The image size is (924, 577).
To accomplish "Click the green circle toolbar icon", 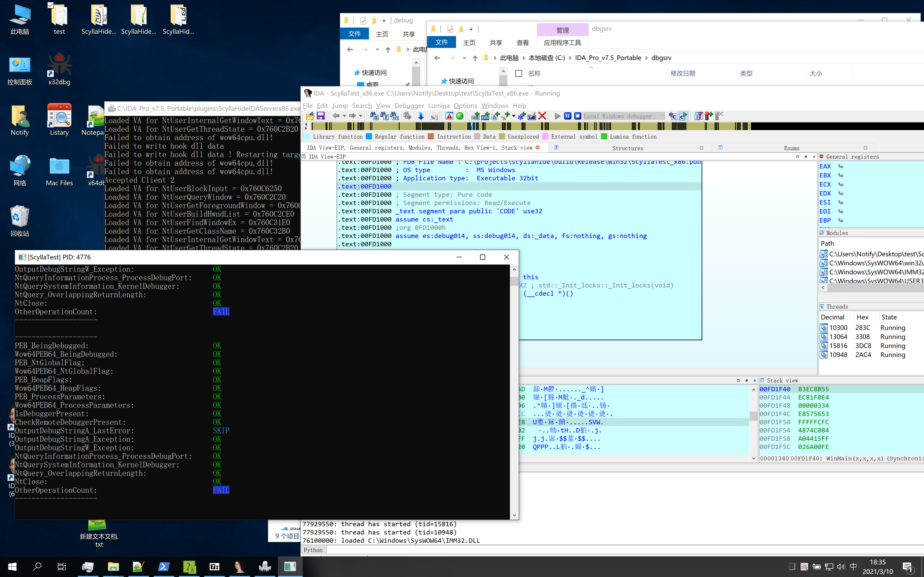I will coord(460,116).
